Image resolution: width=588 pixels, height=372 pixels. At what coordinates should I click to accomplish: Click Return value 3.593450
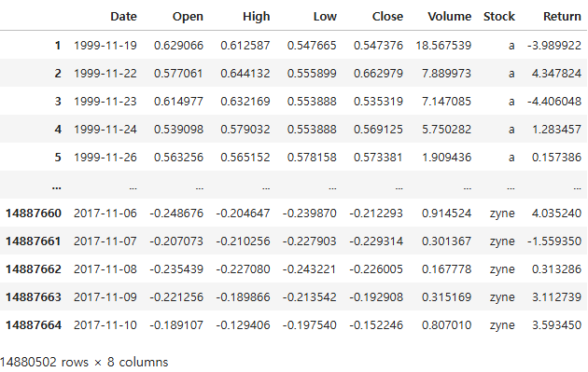point(556,325)
